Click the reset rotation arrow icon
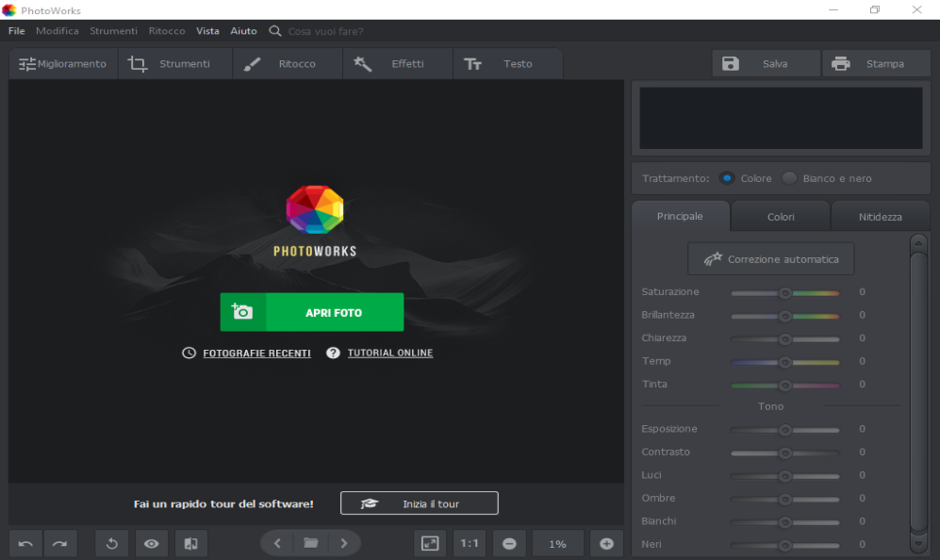Image resolution: width=940 pixels, height=560 pixels. tap(112, 544)
